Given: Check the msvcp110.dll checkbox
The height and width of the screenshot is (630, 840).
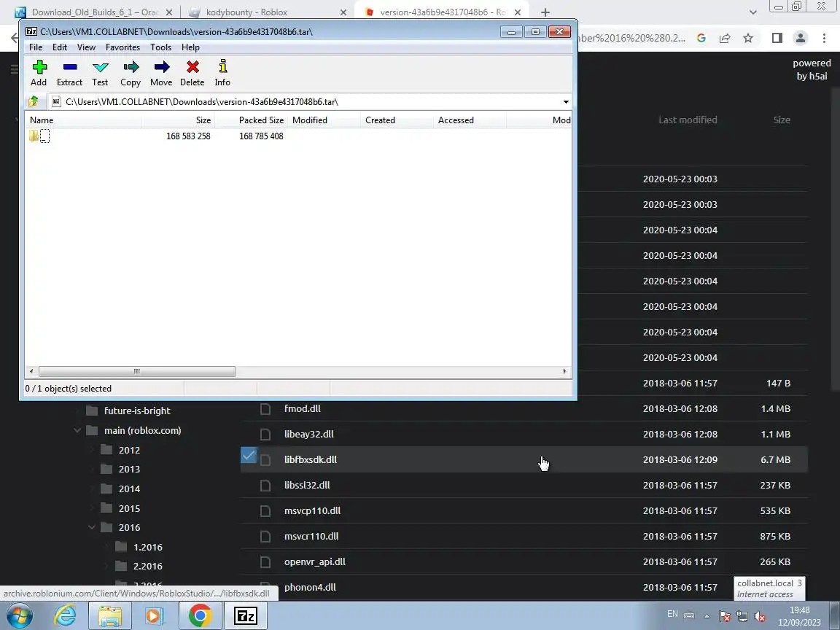Looking at the screenshot, I should 265,511.
